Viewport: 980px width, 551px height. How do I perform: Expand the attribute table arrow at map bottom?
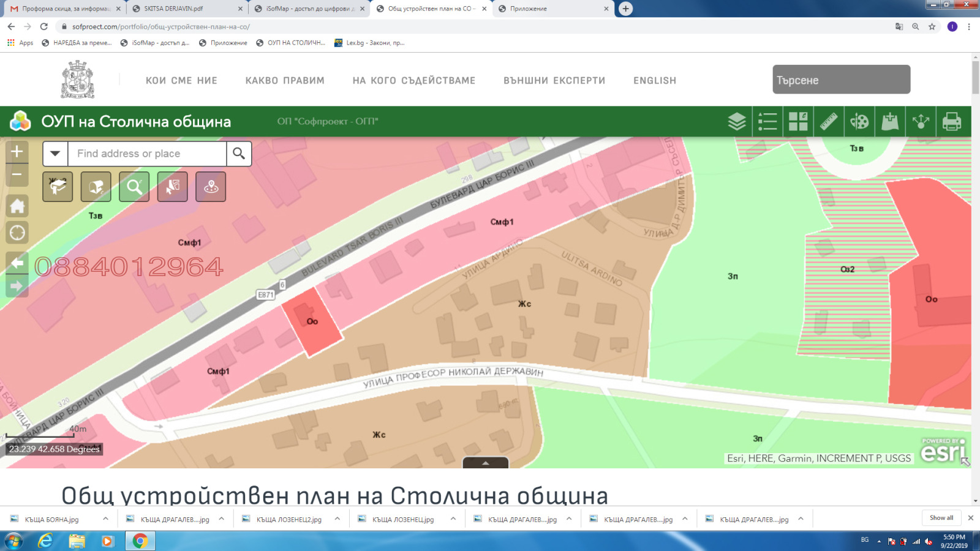pyautogui.click(x=485, y=463)
